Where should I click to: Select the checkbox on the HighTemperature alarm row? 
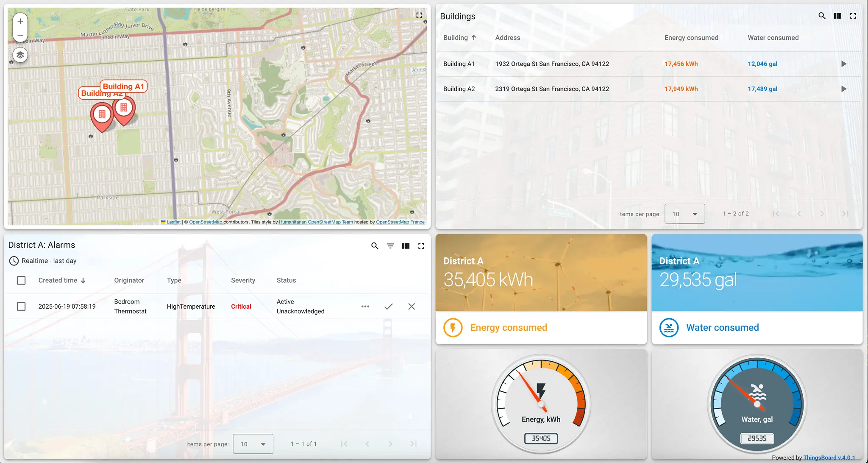pos(21,306)
